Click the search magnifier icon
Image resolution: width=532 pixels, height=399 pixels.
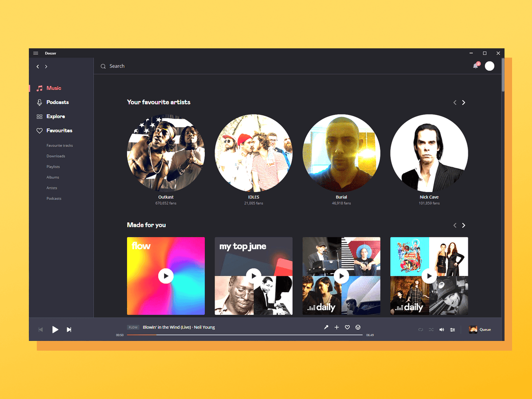tap(103, 66)
